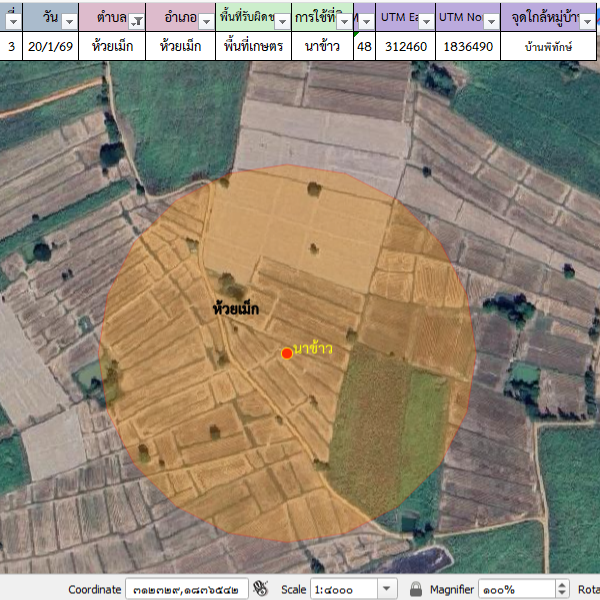Open the map Scale dropdown
The image size is (600, 600).
click(386, 589)
